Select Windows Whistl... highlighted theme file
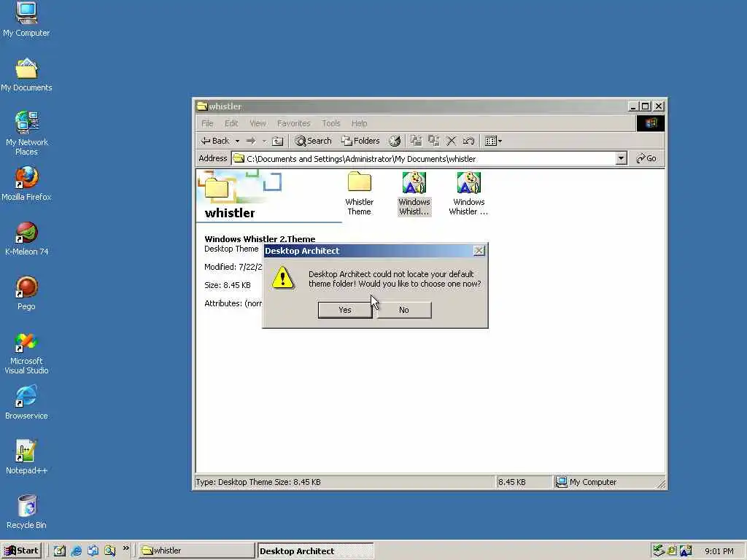The height and width of the screenshot is (560, 747). (414, 194)
